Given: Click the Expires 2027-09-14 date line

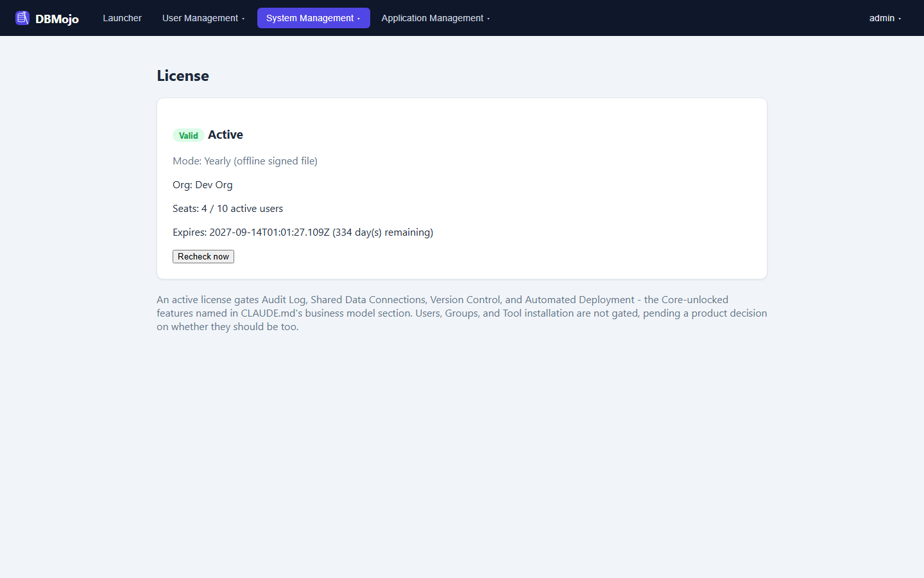Looking at the screenshot, I should pos(303,232).
